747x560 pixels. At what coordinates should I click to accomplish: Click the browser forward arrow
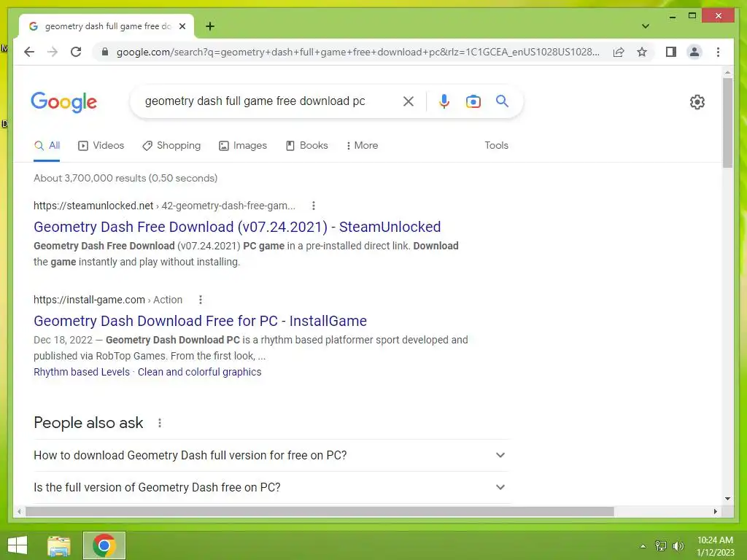[53, 52]
